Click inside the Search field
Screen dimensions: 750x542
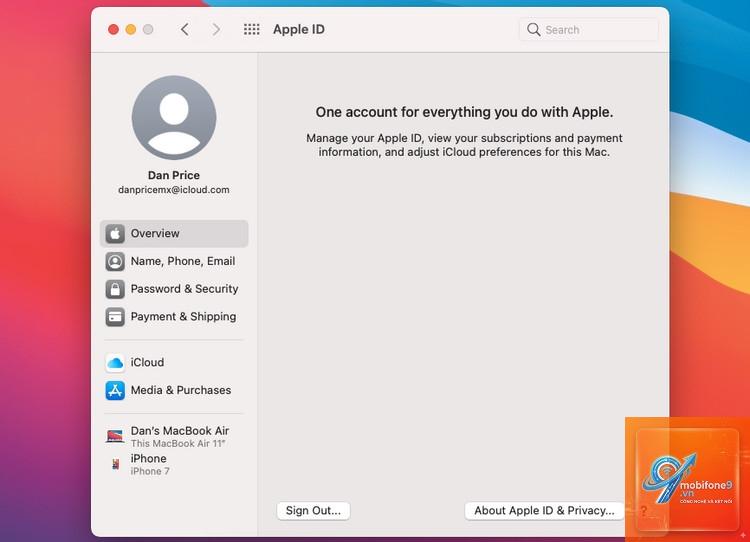click(x=589, y=30)
